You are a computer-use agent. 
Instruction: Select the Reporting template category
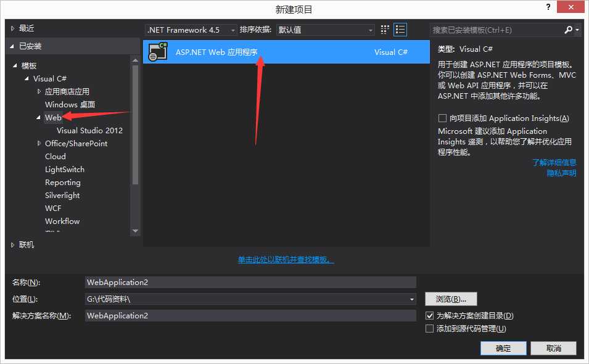pyautogui.click(x=63, y=183)
